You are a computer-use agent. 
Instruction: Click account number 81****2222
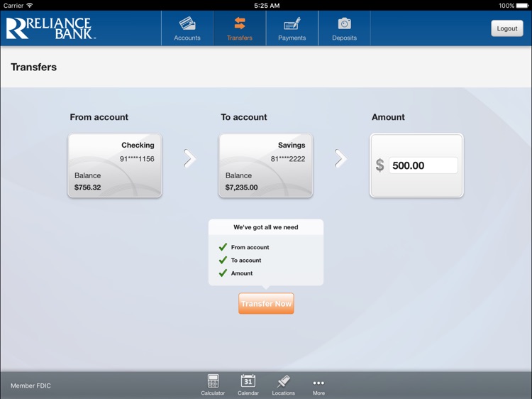(288, 158)
